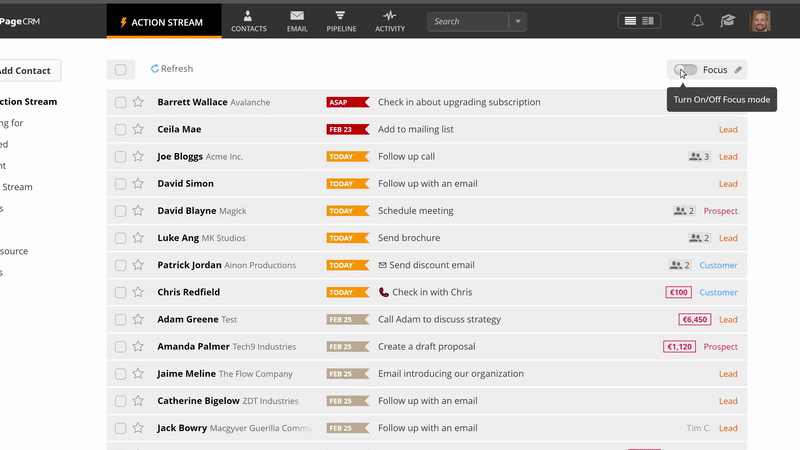800x450 pixels.
Task: Open the €1,120 deal for Amanda Palmer
Action: 679,346
